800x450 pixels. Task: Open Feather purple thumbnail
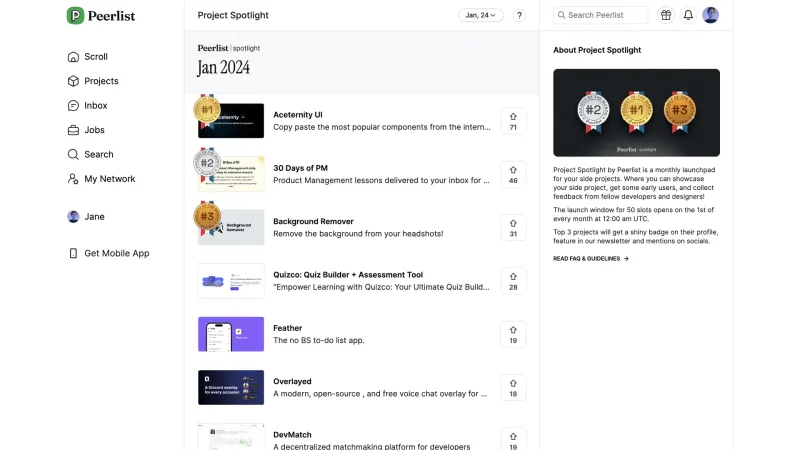point(231,334)
